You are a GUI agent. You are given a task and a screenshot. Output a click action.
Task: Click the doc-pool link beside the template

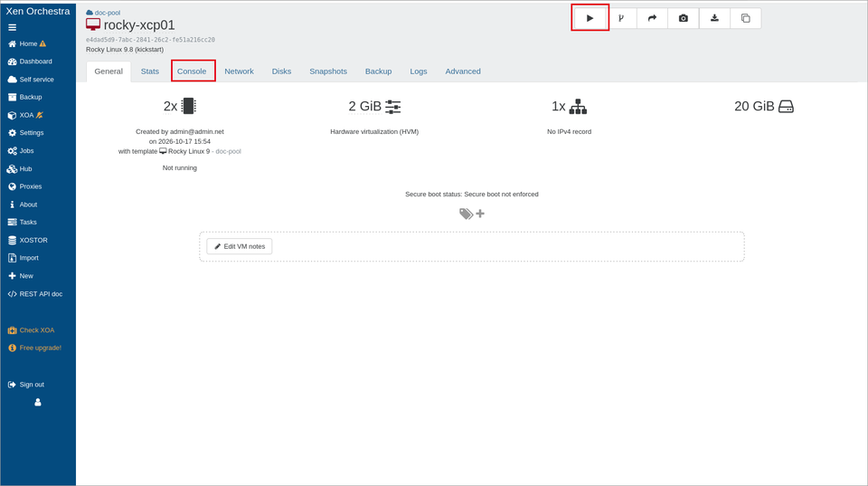tap(228, 151)
